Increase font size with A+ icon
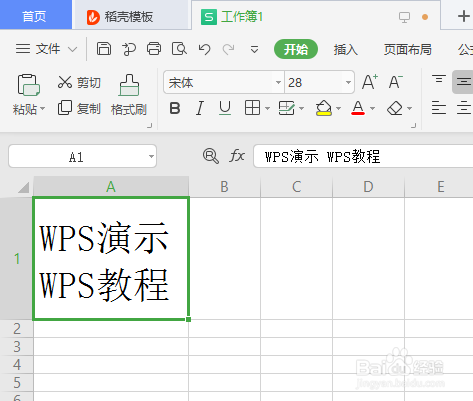The height and width of the screenshot is (401, 473). coord(370,82)
